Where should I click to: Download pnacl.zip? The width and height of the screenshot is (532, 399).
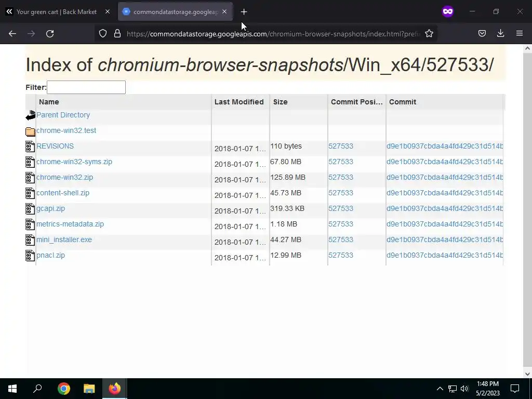point(50,256)
